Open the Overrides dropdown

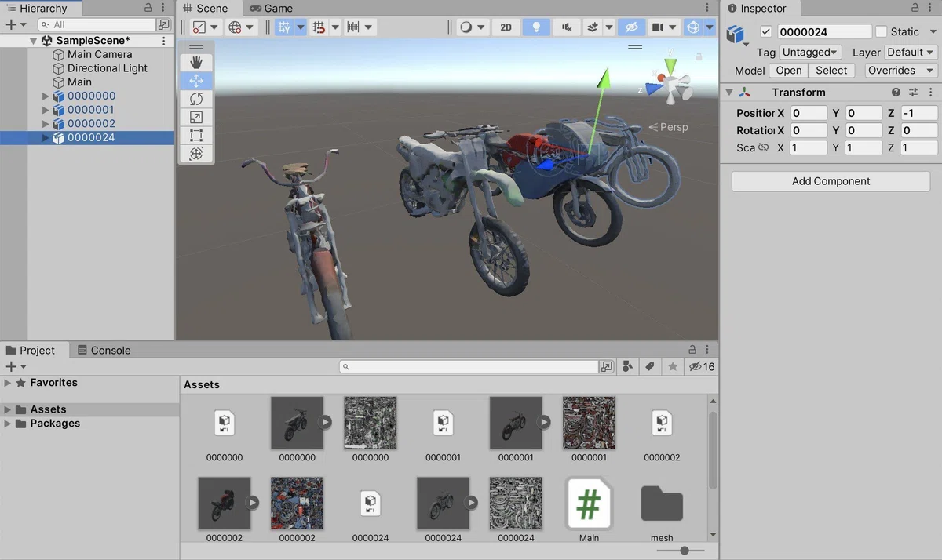[901, 71]
